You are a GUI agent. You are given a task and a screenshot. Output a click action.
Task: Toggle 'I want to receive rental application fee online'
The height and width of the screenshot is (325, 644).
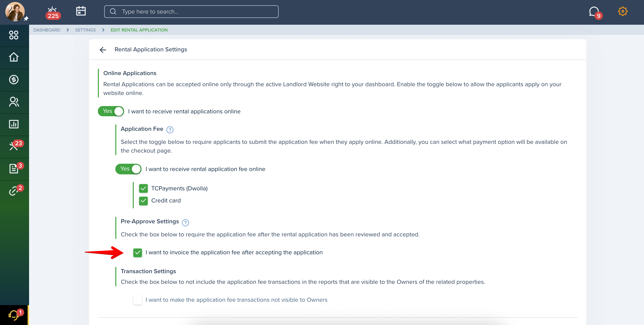128,169
